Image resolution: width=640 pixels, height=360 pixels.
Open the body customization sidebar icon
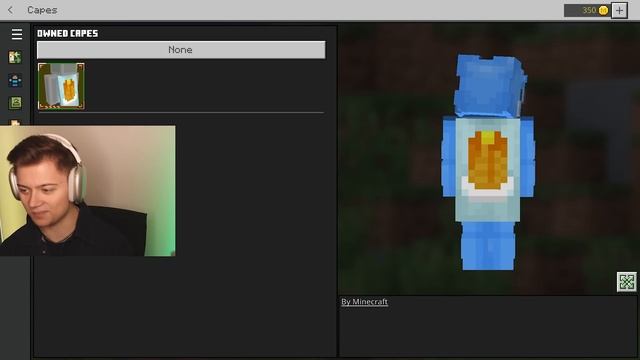(x=15, y=80)
